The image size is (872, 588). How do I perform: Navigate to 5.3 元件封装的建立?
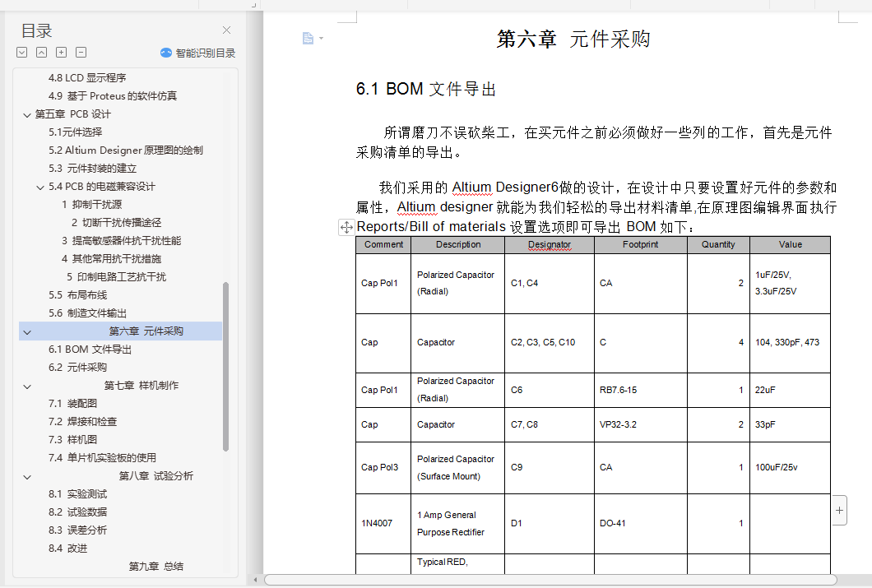pyautogui.click(x=92, y=168)
